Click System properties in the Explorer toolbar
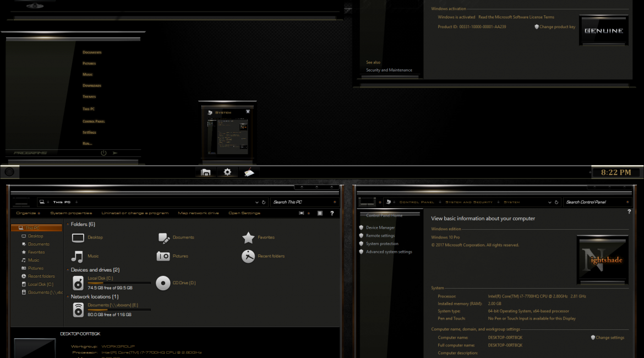Viewport: 644px width, 358px height. click(71, 213)
